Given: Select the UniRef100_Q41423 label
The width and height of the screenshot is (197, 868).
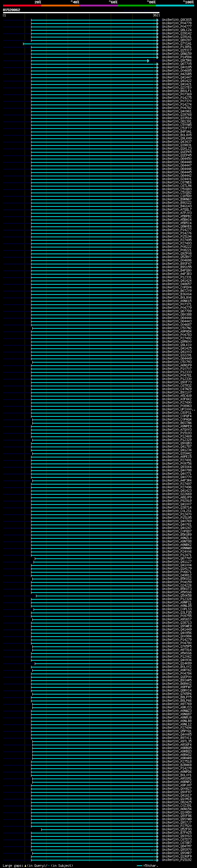Looking at the screenshot, I should click(176, 491).
